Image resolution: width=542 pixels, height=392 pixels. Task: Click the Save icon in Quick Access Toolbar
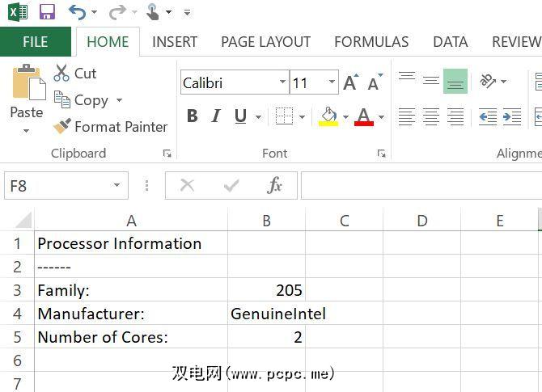pos(47,12)
